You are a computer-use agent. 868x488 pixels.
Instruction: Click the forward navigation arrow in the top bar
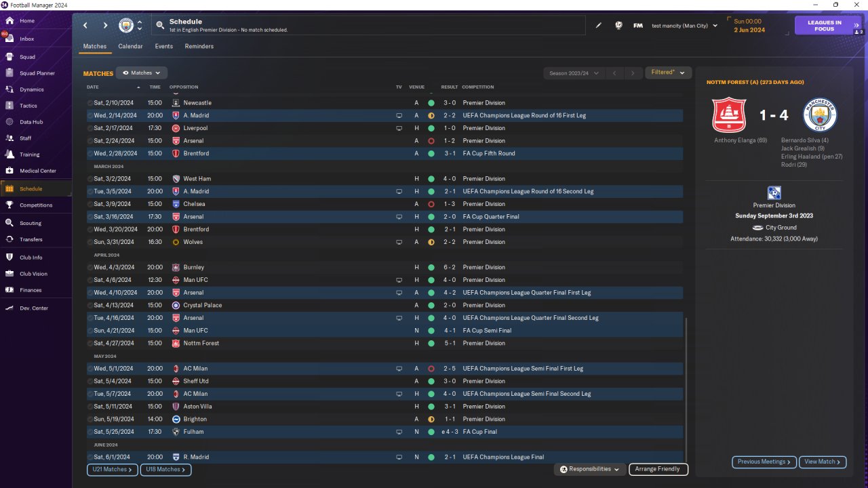pos(105,26)
